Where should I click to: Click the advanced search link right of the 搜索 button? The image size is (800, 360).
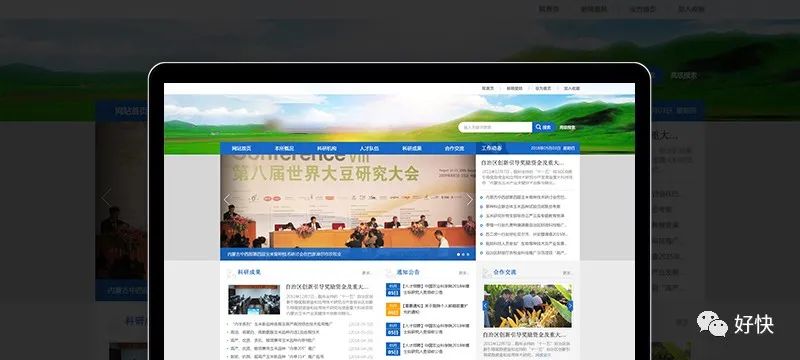(567, 127)
